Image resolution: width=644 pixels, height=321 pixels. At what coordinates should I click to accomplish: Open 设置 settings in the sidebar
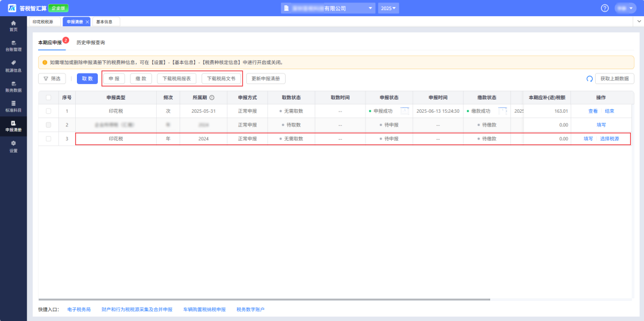click(14, 147)
